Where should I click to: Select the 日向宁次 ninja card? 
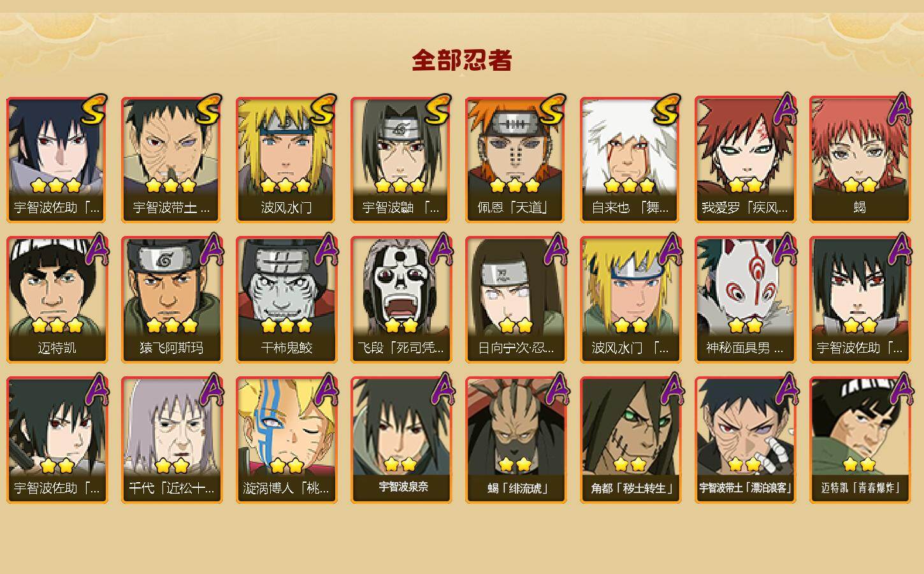(516, 300)
